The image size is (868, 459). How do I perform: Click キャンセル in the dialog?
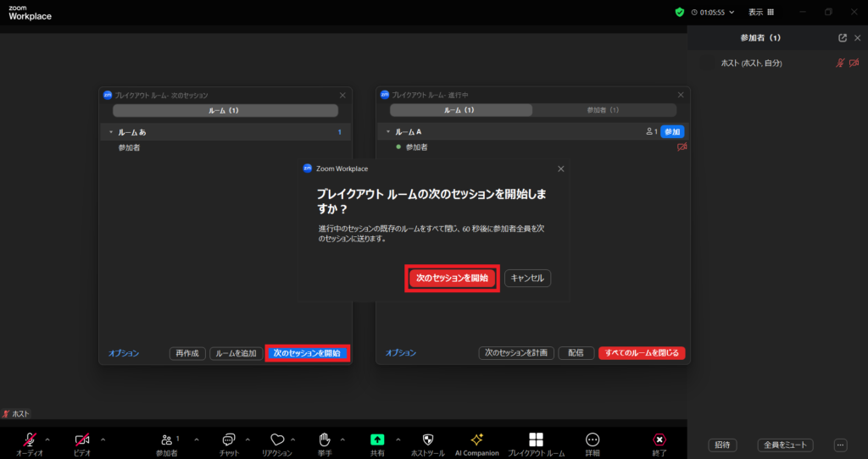[527, 279]
